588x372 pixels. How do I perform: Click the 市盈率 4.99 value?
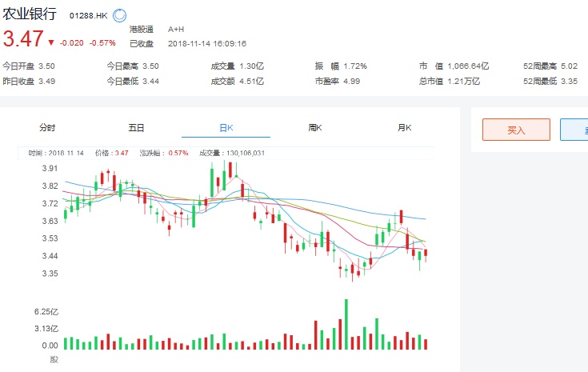coord(350,81)
